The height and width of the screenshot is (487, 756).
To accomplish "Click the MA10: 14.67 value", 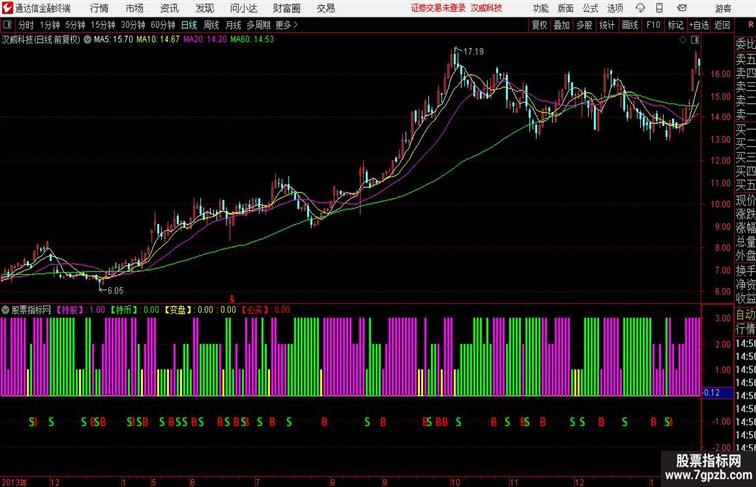I will pos(158,40).
